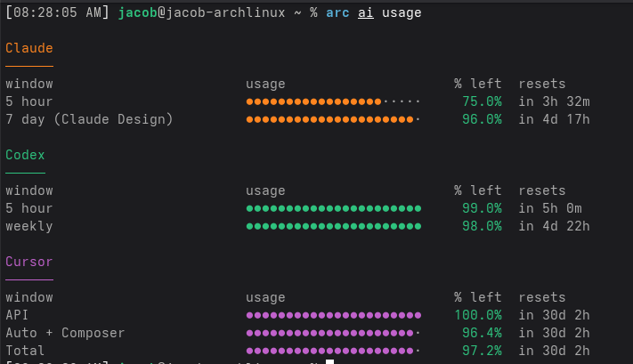Screen dimensions: 633x364
Task: Click the reset time in 5h 0m
Action: (550, 208)
